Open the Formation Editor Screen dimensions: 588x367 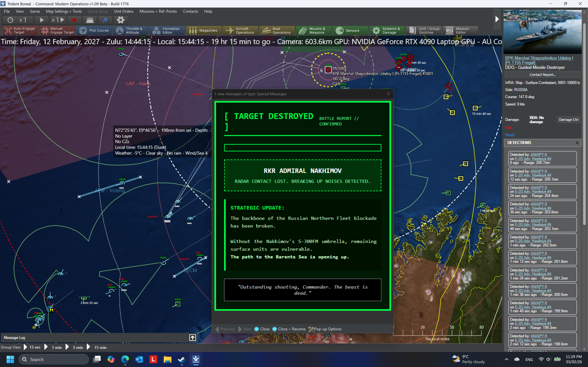click(167, 30)
